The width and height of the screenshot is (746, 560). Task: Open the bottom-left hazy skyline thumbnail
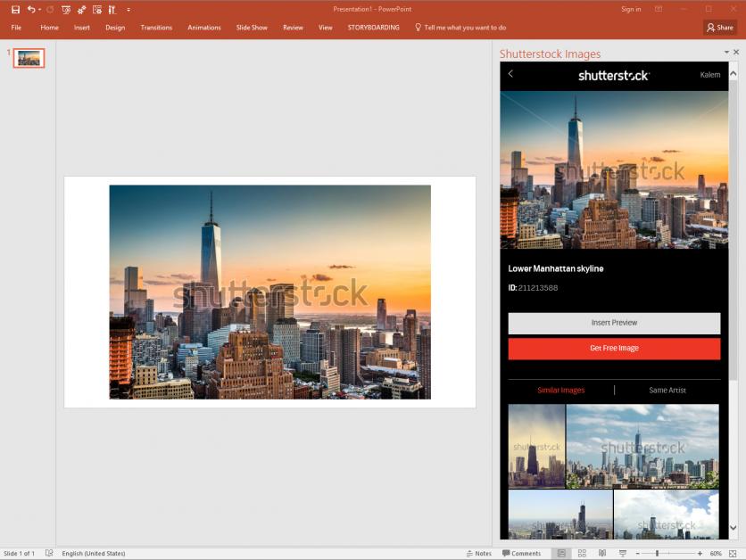[x=560, y=515]
